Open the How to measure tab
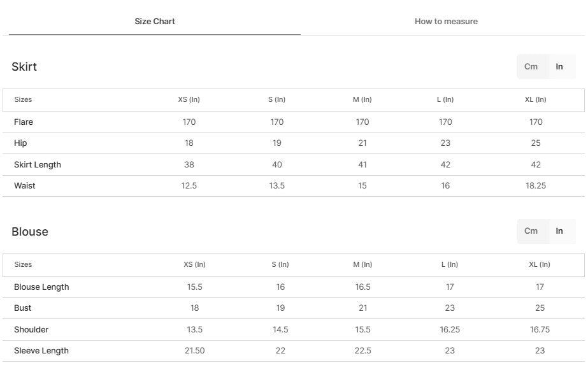 pyautogui.click(x=446, y=22)
